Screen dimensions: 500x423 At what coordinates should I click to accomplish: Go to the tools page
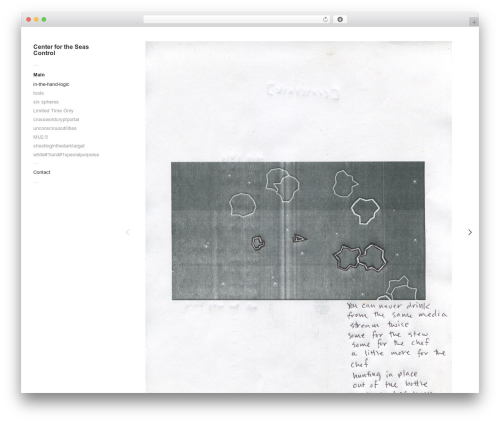(38, 93)
